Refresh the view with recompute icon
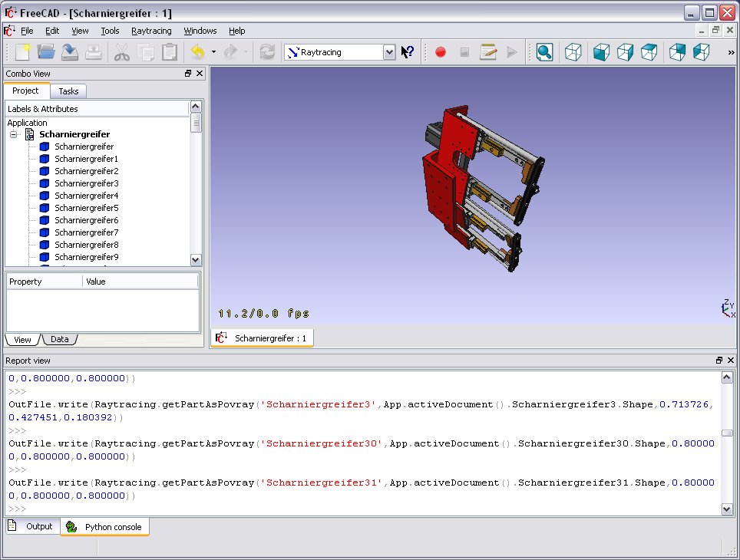The height and width of the screenshot is (560, 740). click(x=267, y=52)
